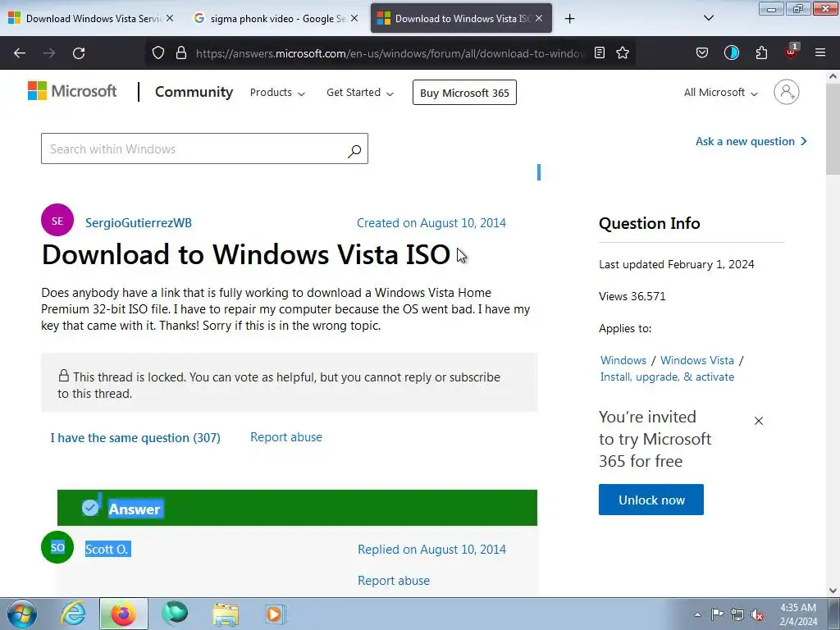The image size is (840, 630).
Task: Go back to the previous page
Action: tap(20, 53)
